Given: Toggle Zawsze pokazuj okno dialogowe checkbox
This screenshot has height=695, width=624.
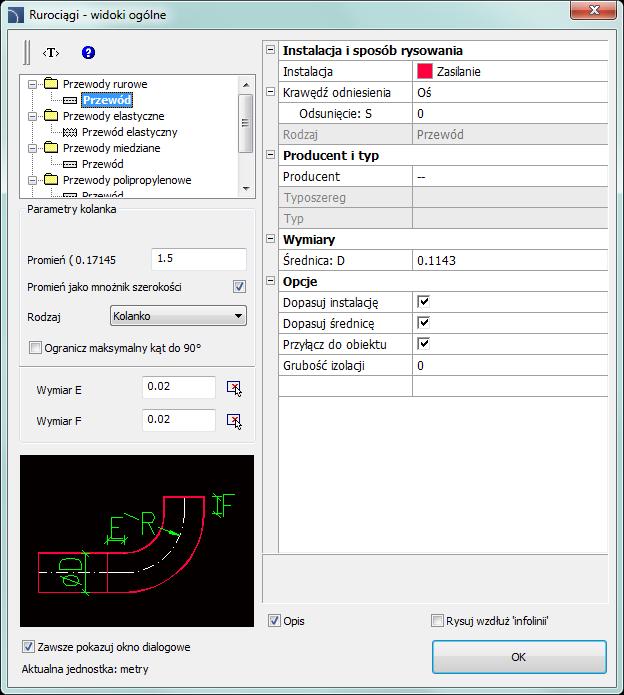Looking at the screenshot, I should 28,647.
